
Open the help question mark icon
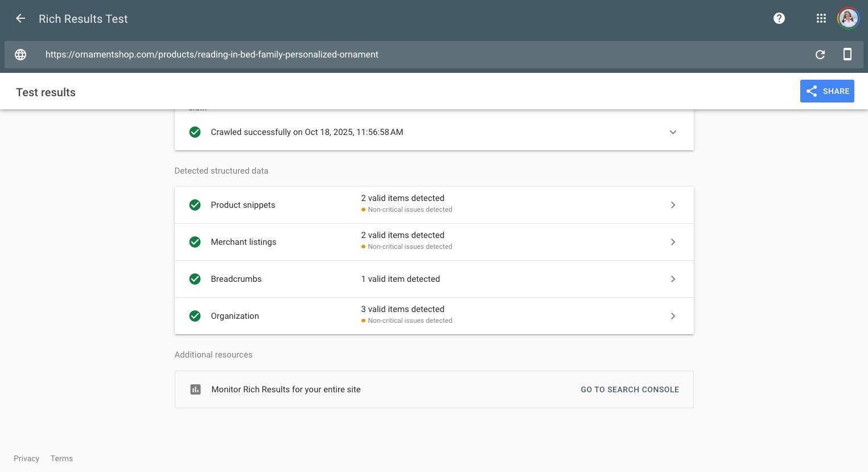pos(779,19)
